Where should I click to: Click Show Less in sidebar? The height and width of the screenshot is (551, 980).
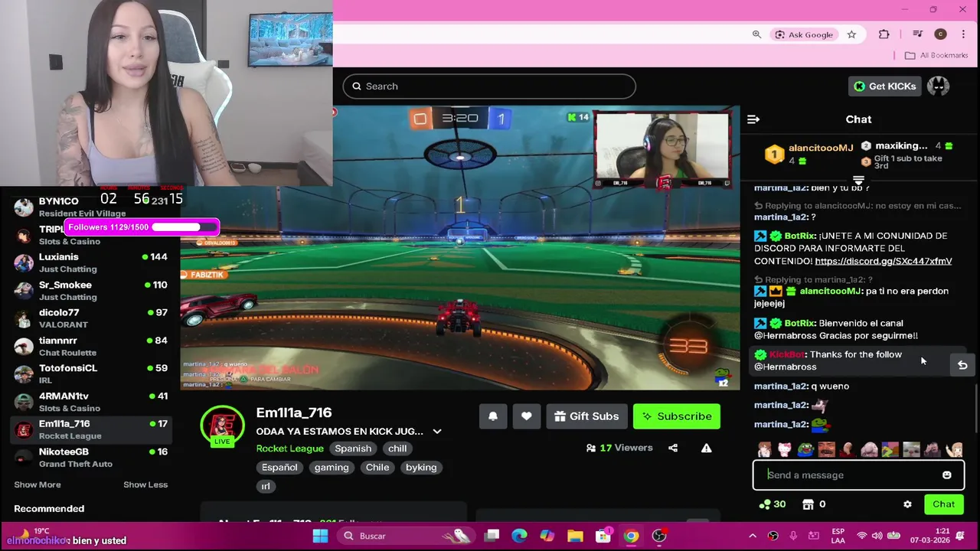click(145, 484)
